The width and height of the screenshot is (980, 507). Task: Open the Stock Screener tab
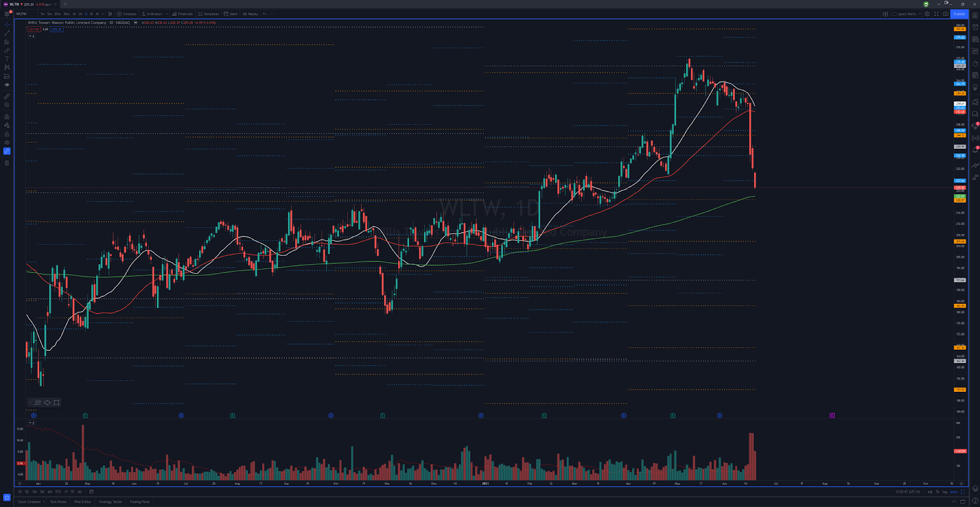coord(29,502)
